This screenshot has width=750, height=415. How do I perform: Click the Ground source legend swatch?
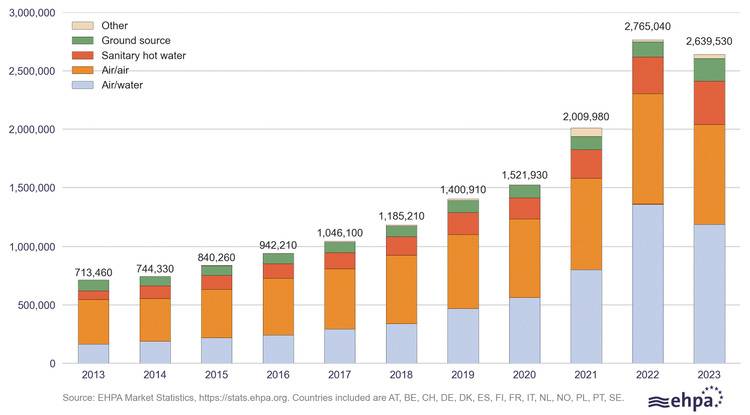(x=84, y=40)
